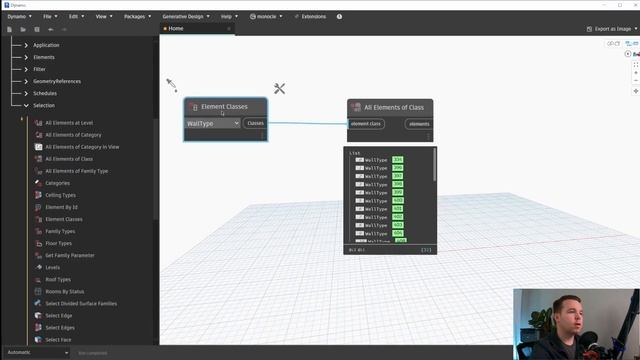Click the WallType 404 list entry
The width and height of the screenshot is (640, 360).
coord(379,233)
